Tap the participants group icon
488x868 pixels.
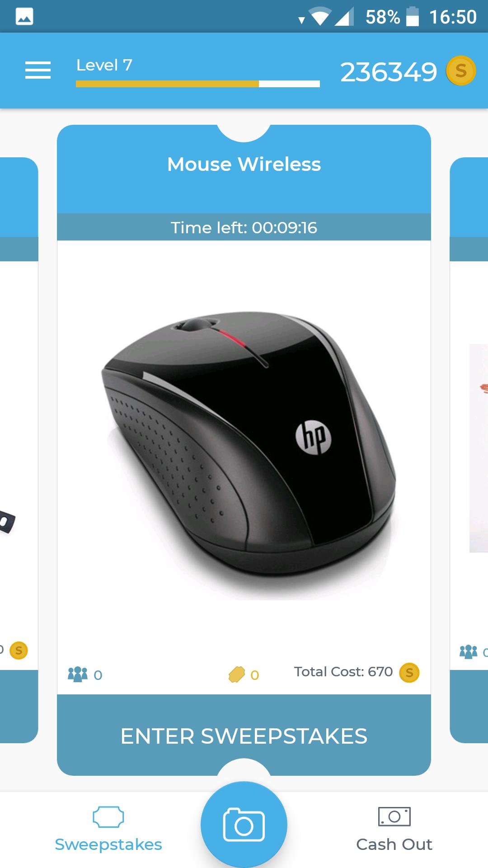click(77, 674)
